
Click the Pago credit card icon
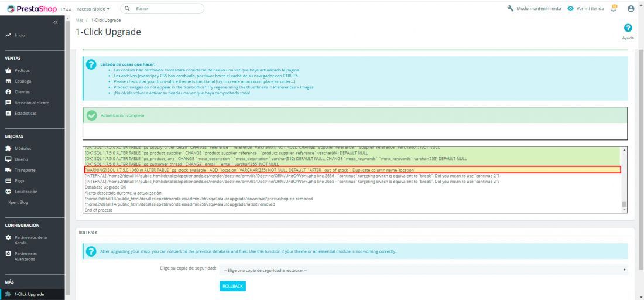[x=8, y=180]
